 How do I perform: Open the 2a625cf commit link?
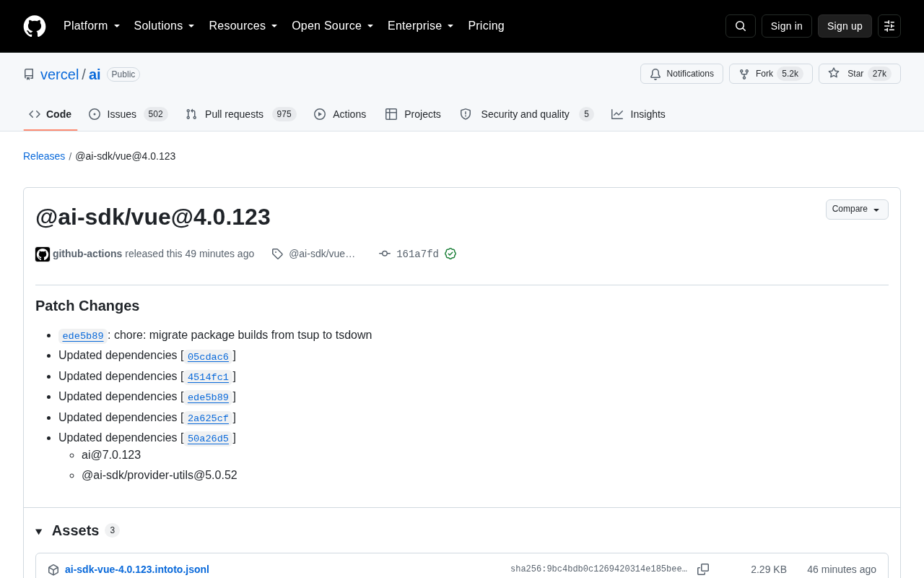click(x=208, y=418)
